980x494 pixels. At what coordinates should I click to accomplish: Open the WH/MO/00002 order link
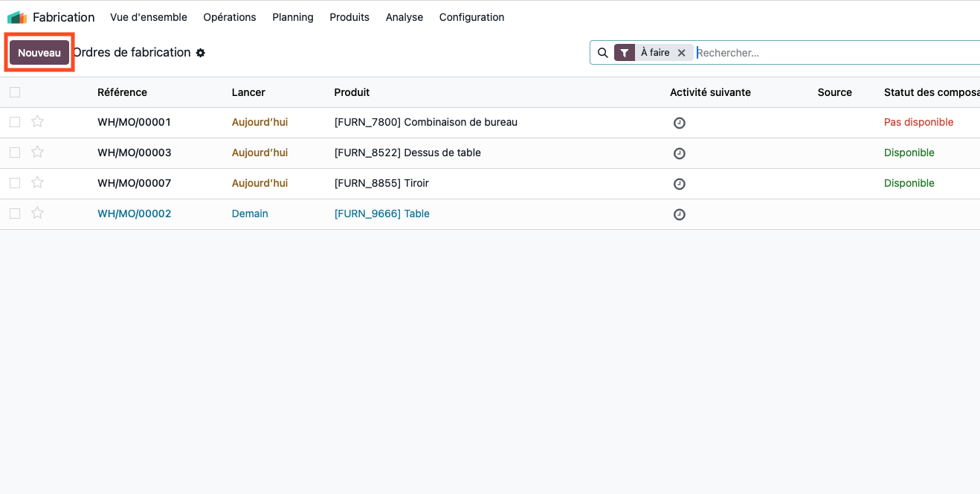coord(135,214)
